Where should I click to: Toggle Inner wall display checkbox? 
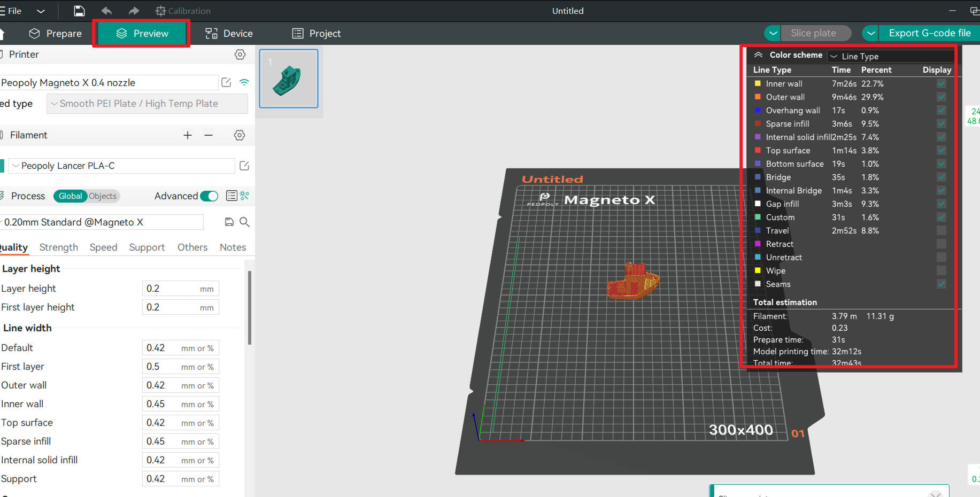tap(942, 83)
